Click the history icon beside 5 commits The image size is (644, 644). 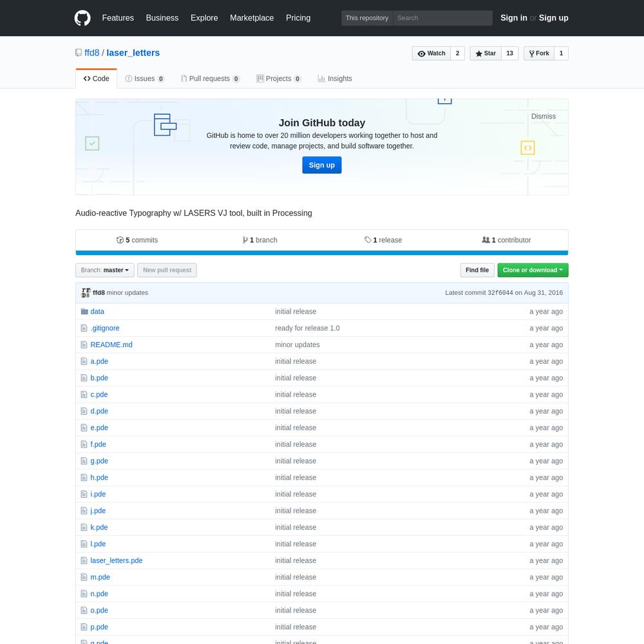(120, 240)
